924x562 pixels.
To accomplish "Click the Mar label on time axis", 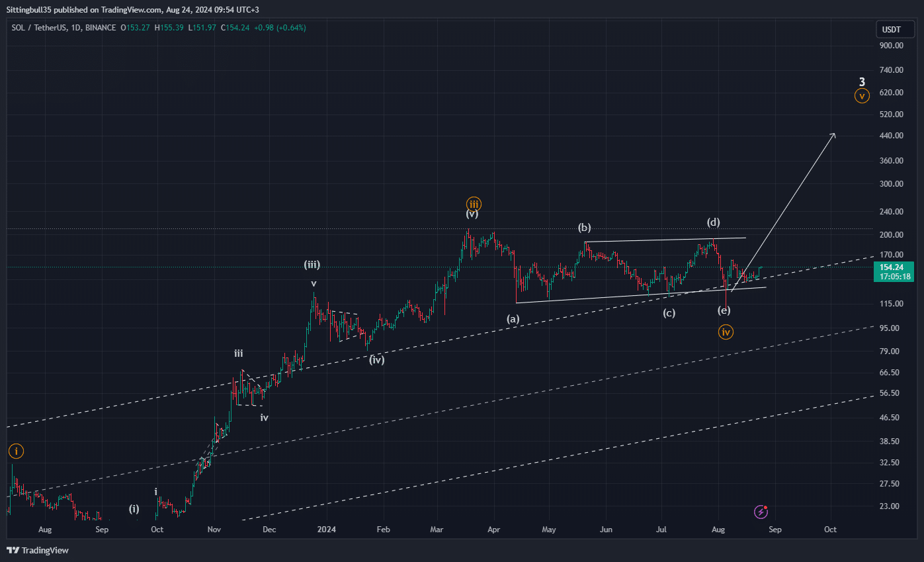I will (437, 530).
